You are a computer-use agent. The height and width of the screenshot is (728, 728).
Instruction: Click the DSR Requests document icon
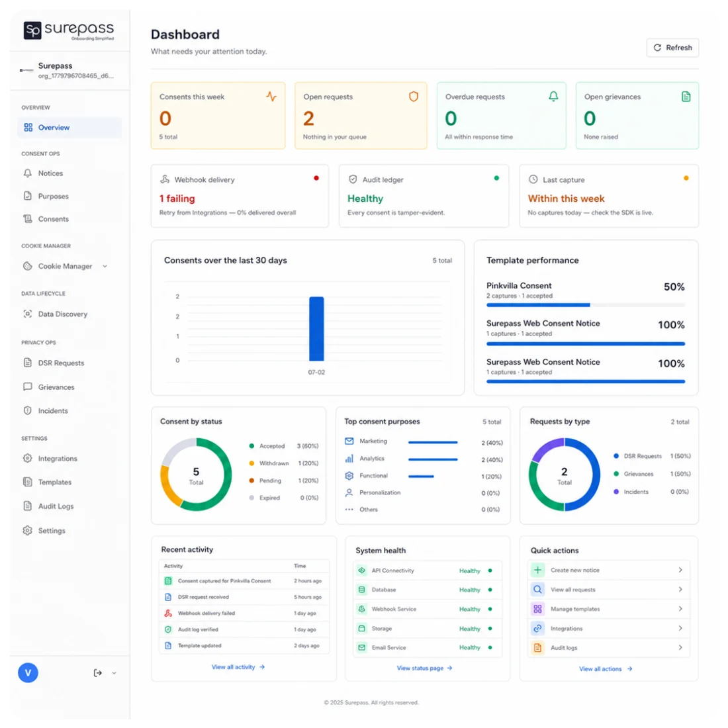point(28,363)
